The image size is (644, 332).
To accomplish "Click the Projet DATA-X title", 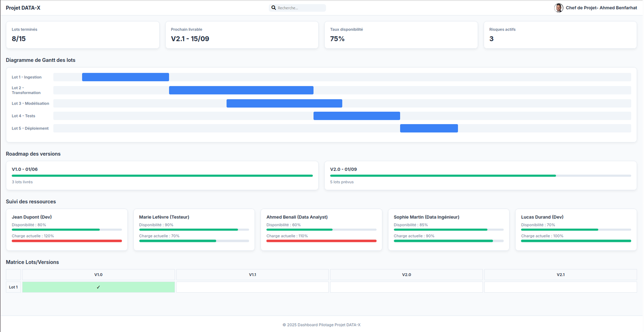I will pos(23,8).
